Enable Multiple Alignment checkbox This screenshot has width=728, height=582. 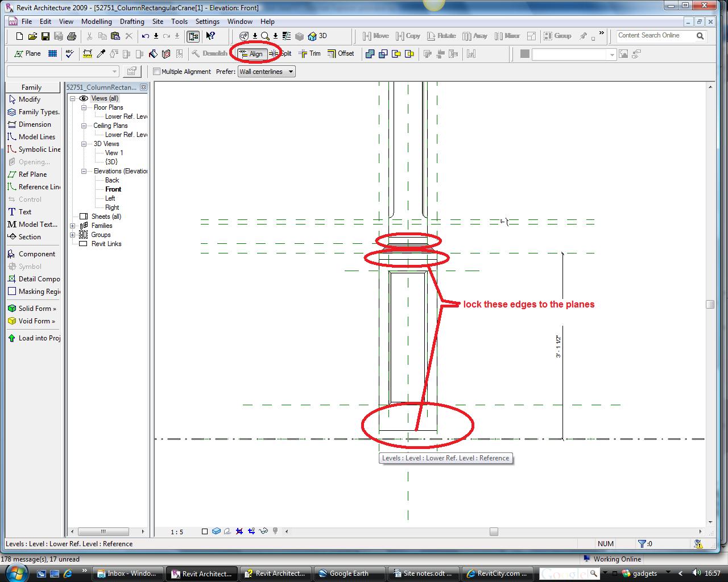click(x=157, y=72)
